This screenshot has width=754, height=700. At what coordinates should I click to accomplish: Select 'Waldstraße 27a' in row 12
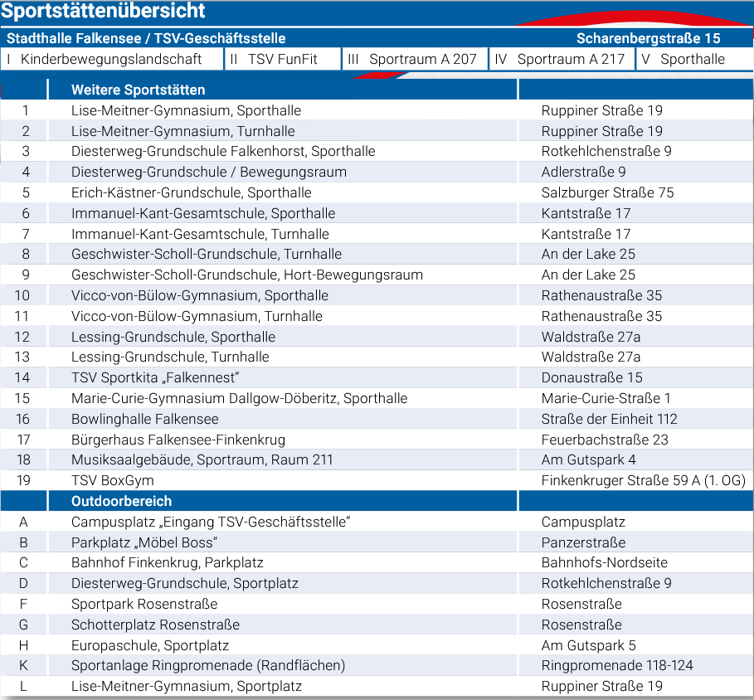591,337
